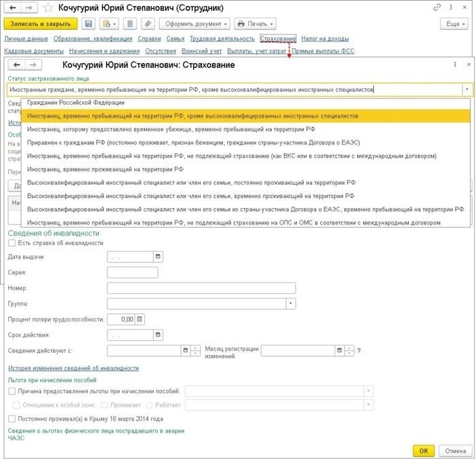Open the Выплаты, учет затрат link
476x459 pixels.
pyautogui.click(x=257, y=51)
